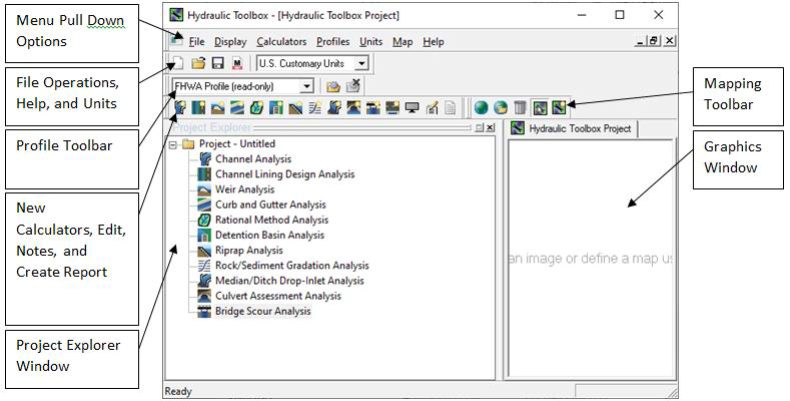
Task: Create new Detention Basin calculator from toolbar
Action: point(276,107)
